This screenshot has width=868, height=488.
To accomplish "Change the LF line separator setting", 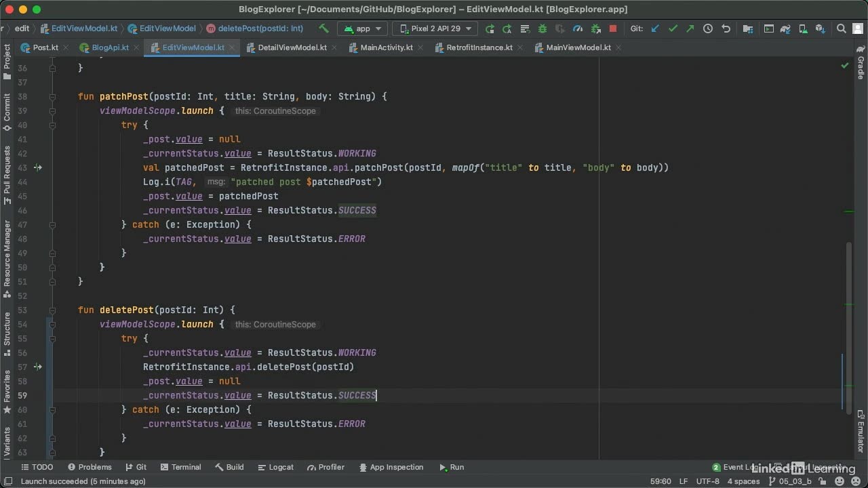I will click(x=684, y=481).
